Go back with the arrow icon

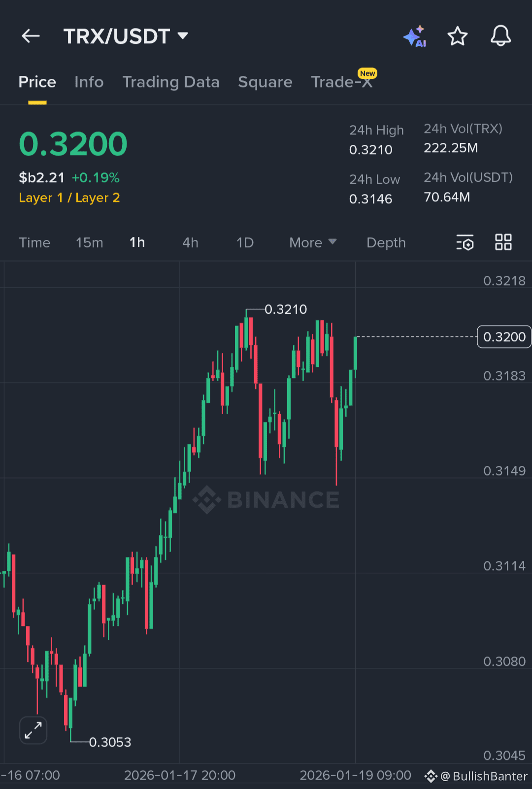(31, 36)
